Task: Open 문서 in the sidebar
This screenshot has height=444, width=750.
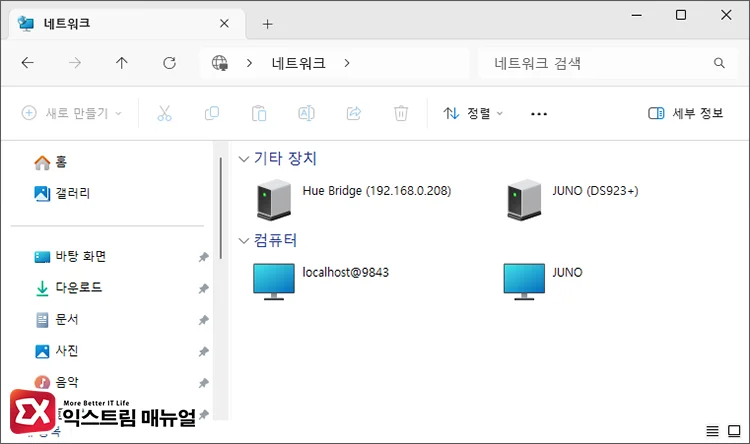Action: (56, 319)
